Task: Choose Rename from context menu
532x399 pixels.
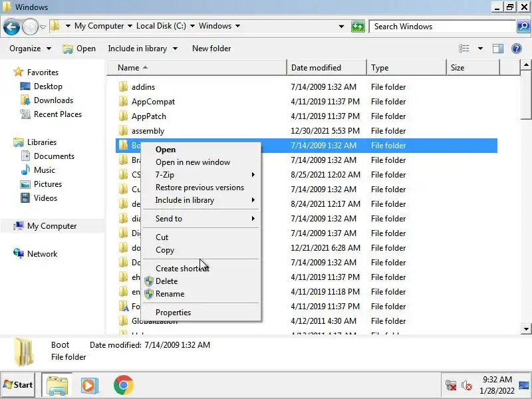Action: pos(201,294)
